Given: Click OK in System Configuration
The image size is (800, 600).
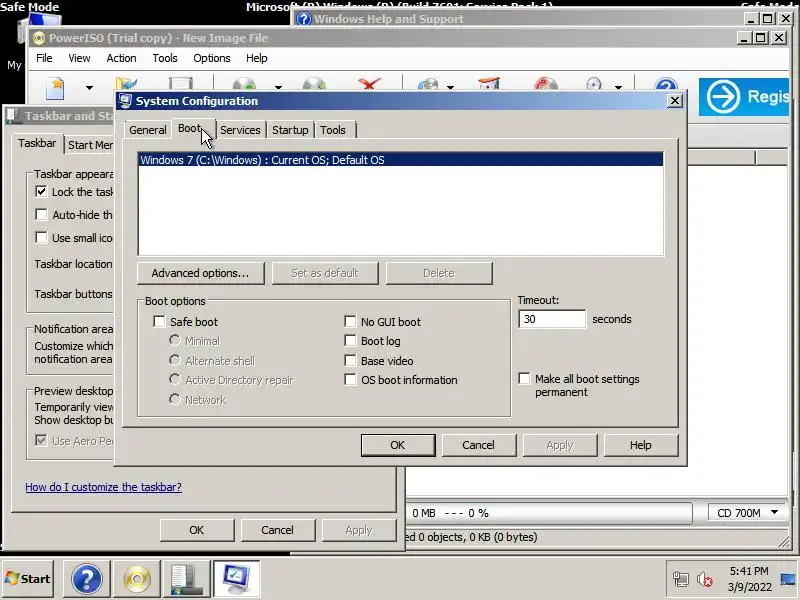Looking at the screenshot, I should [397, 445].
